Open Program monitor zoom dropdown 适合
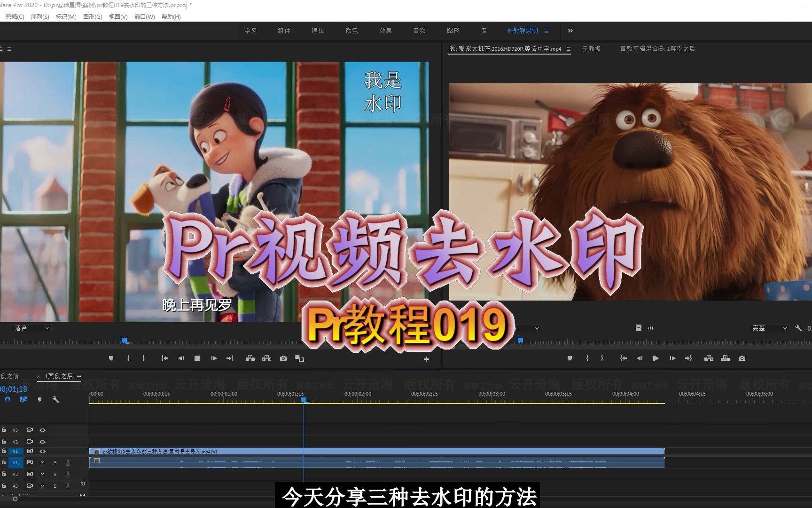The image size is (812, 508). point(31,328)
